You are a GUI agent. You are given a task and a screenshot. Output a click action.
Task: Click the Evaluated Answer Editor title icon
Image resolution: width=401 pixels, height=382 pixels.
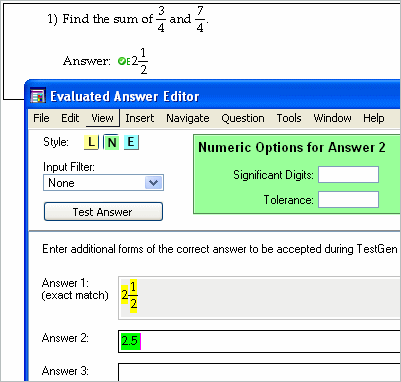37,96
